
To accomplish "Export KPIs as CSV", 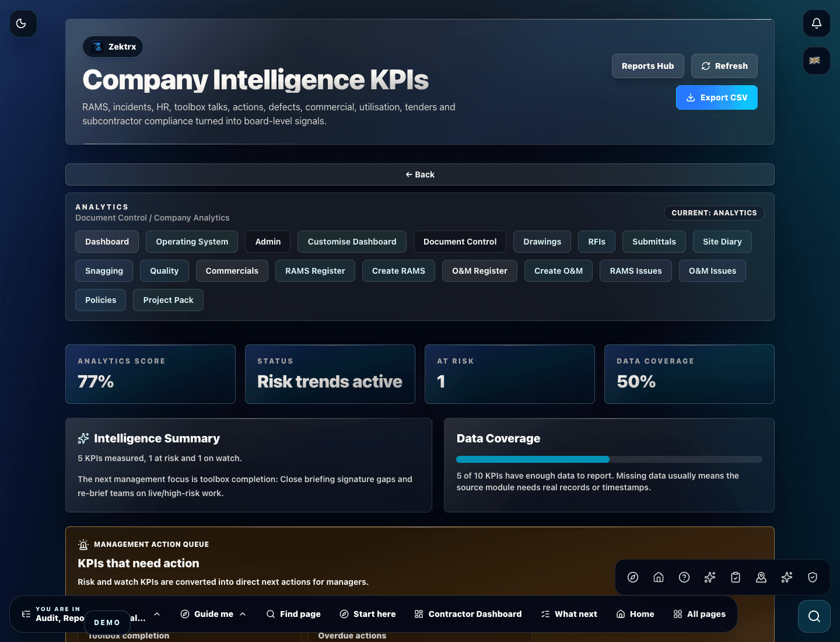I will point(717,97).
